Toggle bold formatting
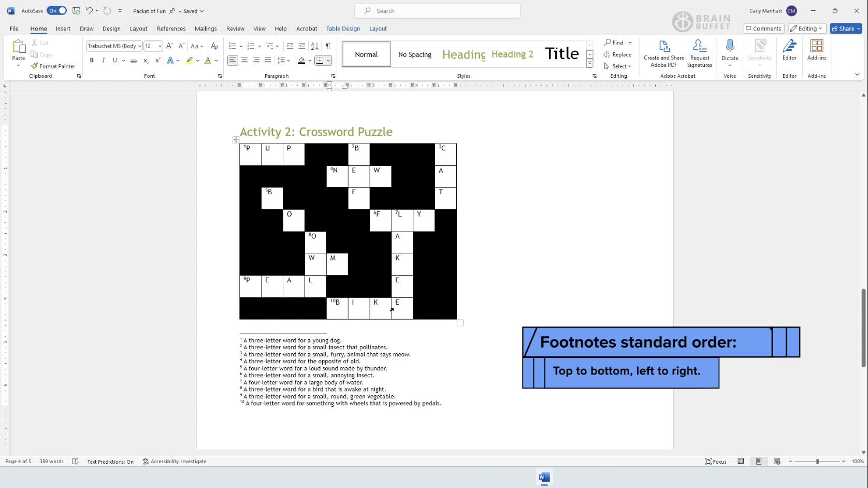The image size is (868, 488). 92,61
